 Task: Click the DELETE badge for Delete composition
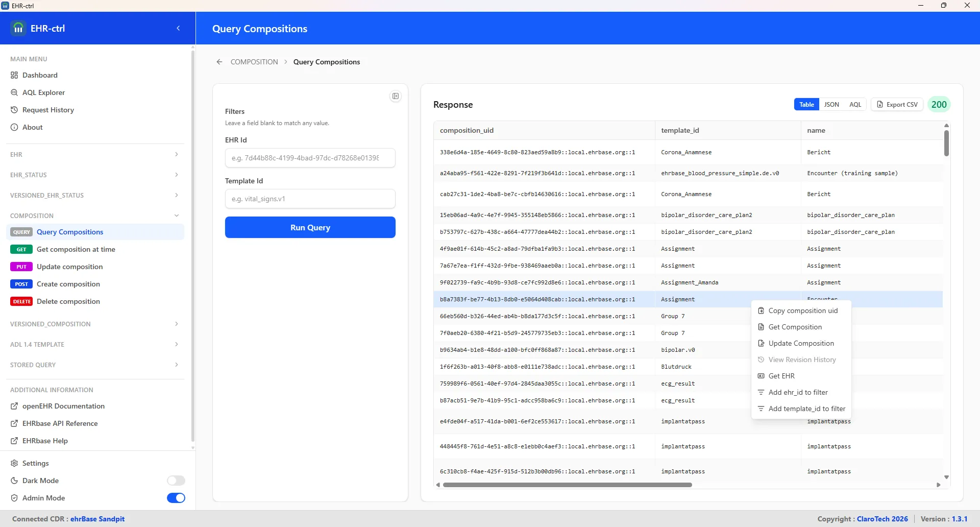coord(21,301)
